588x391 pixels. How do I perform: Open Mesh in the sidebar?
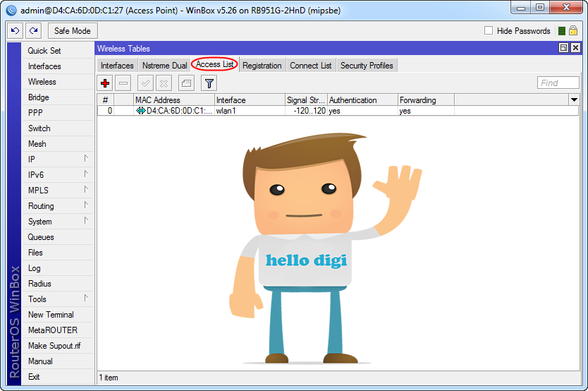(x=58, y=144)
